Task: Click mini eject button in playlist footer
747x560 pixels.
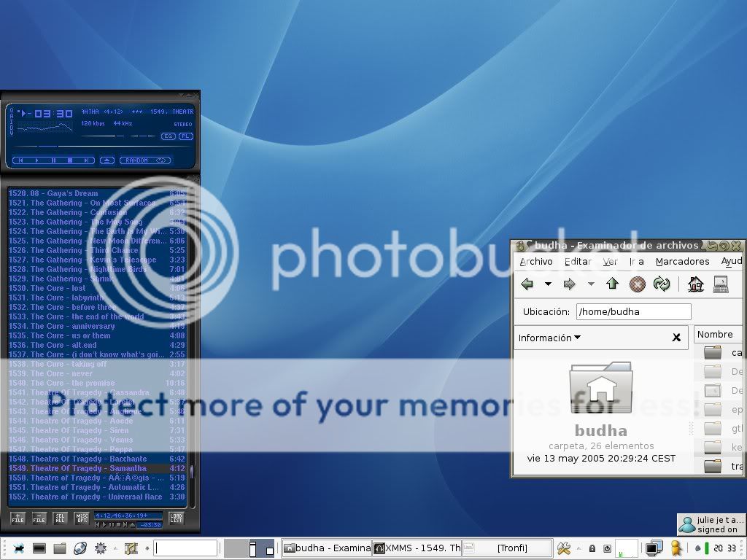Action: click(133, 525)
